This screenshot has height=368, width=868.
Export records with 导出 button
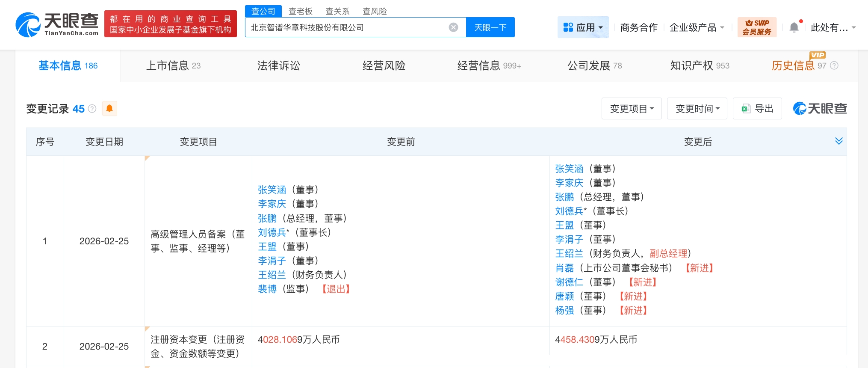click(x=757, y=109)
